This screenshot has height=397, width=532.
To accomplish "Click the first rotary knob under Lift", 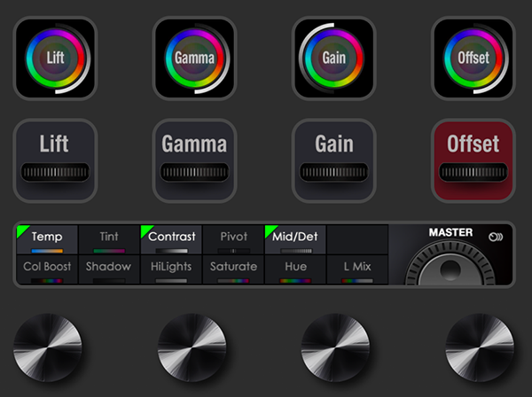I will (x=48, y=348).
